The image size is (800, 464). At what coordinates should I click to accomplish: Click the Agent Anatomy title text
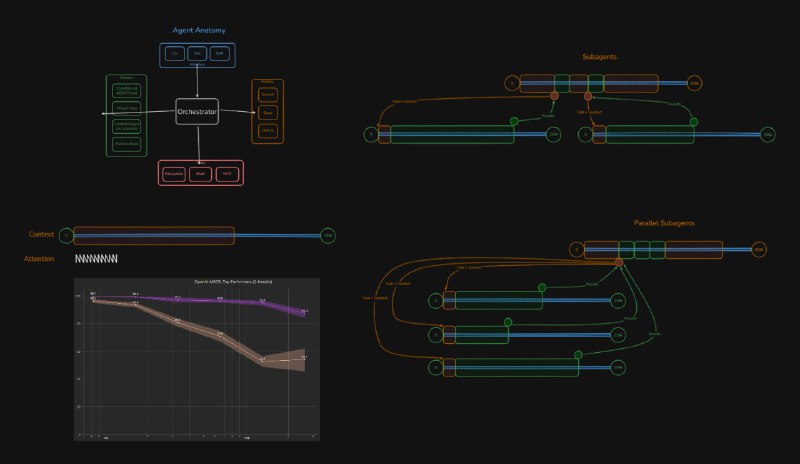click(196, 30)
